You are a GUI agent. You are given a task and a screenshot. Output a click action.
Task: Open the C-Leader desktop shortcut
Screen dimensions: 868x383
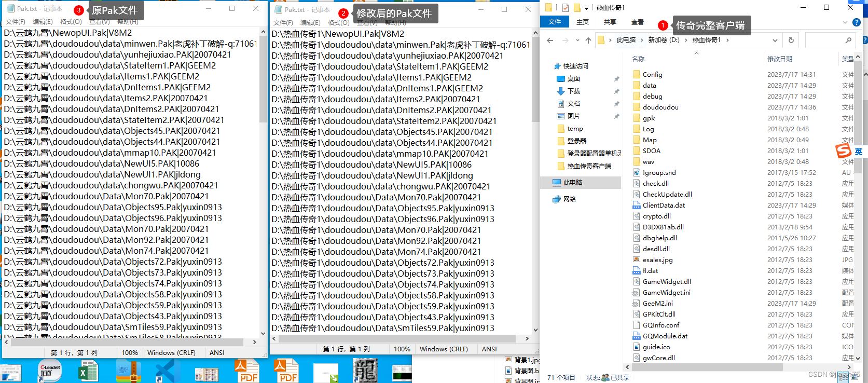tap(50, 372)
